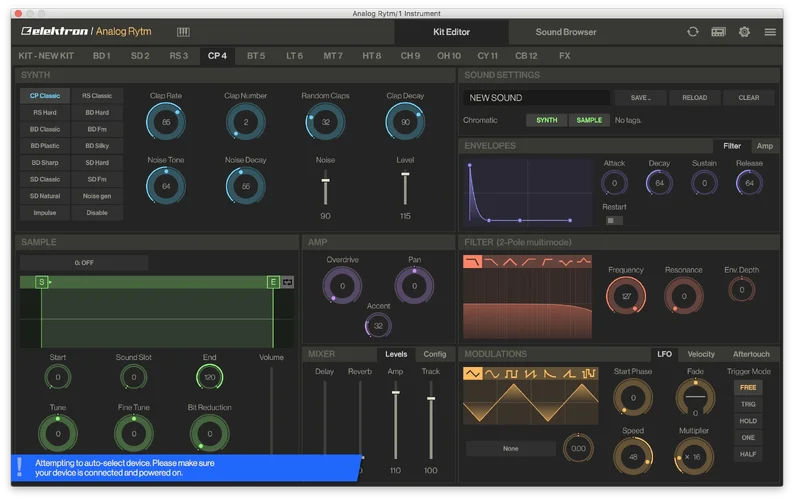Viewport: 794px width, 500px height.
Task: Select the peak filter shape
Action: 583,261
